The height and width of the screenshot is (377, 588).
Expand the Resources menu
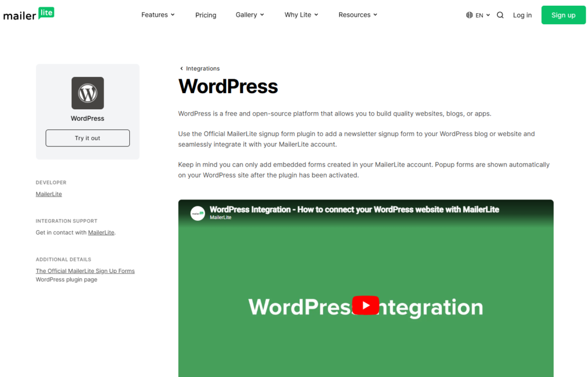(358, 14)
